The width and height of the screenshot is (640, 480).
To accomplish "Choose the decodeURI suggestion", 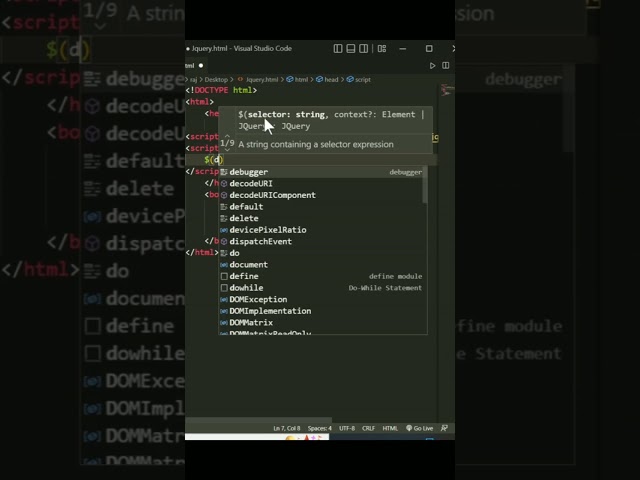I will [x=321, y=183].
